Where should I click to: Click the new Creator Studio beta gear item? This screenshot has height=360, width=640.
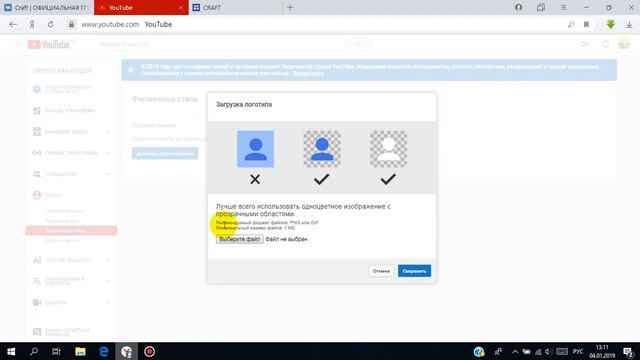point(62,89)
